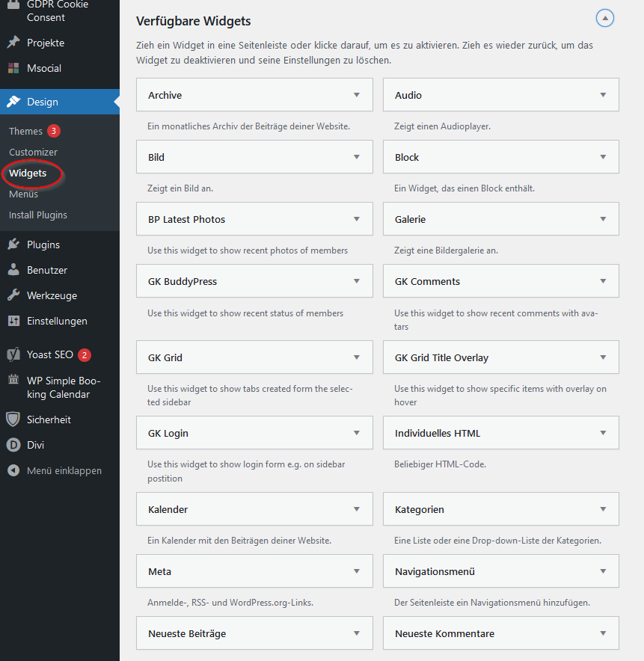Click the Einstellungen sliders icon
The width and height of the screenshot is (644, 661).
[x=13, y=321]
